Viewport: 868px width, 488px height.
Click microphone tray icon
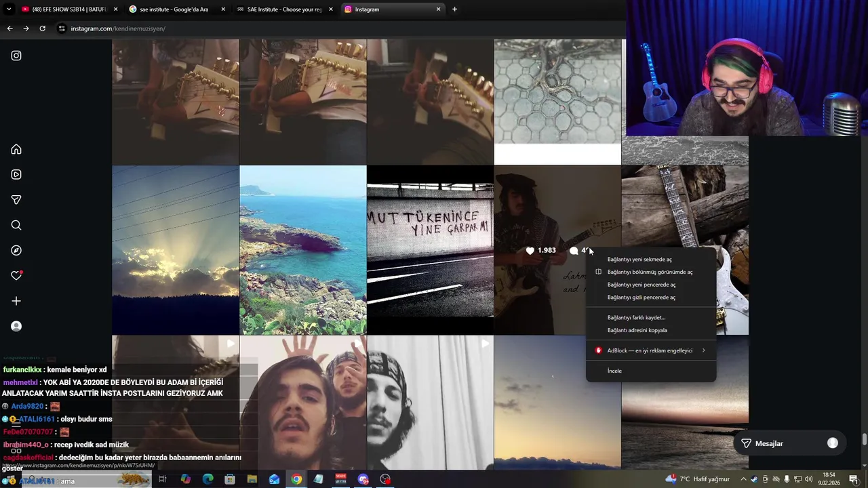(787, 479)
